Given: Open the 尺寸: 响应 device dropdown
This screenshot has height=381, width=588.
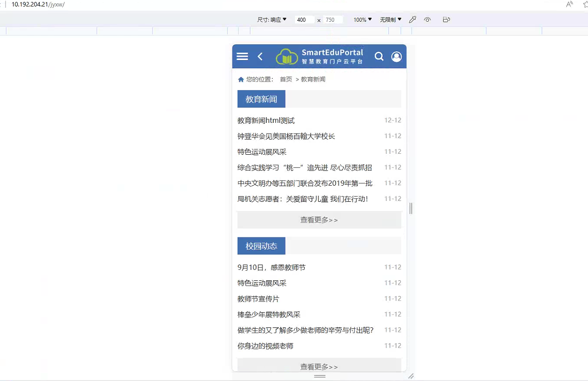Looking at the screenshot, I should click(x=272, y=20).
